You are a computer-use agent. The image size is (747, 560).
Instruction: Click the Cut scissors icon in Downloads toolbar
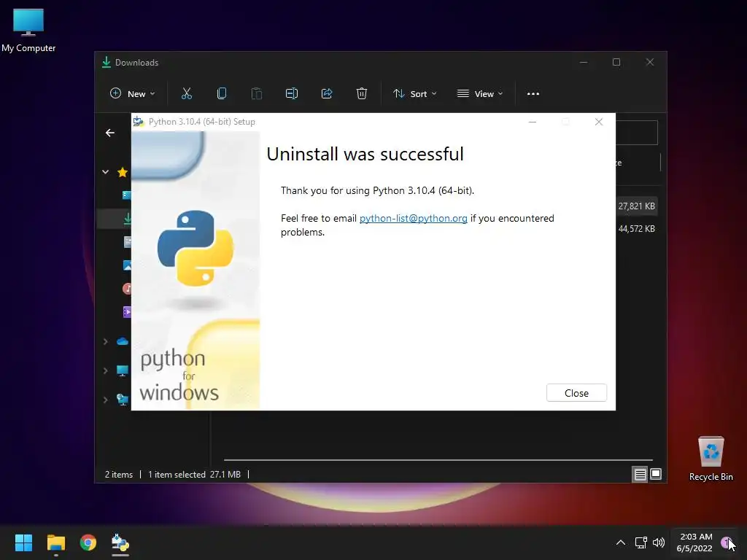click(186, 94)
